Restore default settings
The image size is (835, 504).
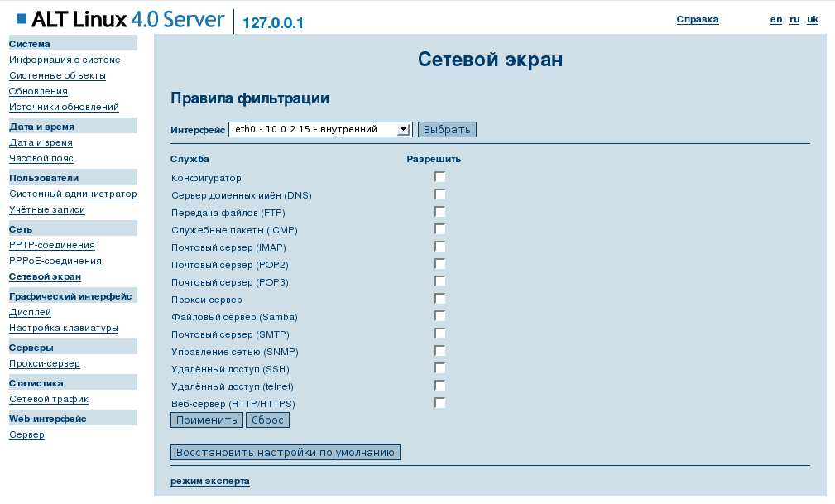point(285,452)
